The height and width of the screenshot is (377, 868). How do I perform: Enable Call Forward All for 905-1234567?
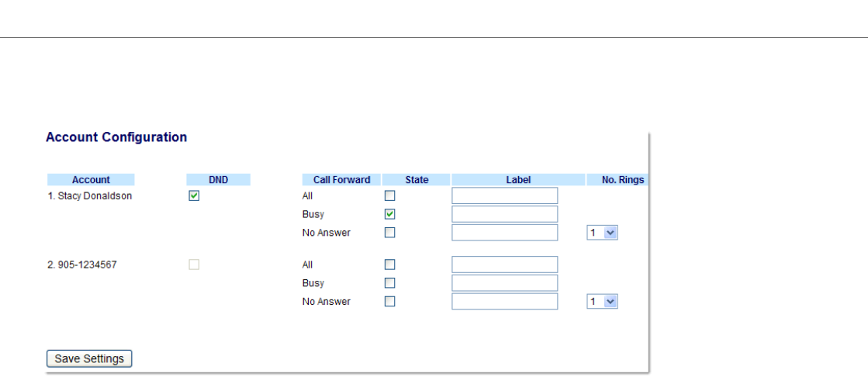tap(390, 265)
